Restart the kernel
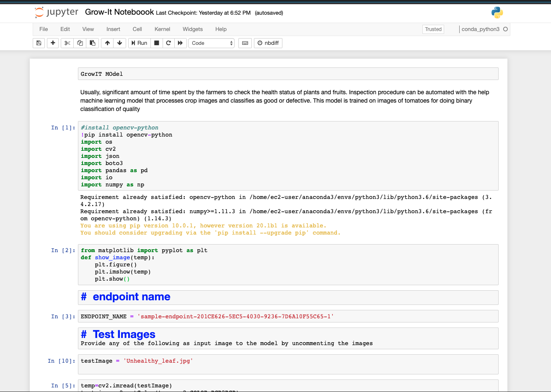551x392 pixels. (168, 43)
